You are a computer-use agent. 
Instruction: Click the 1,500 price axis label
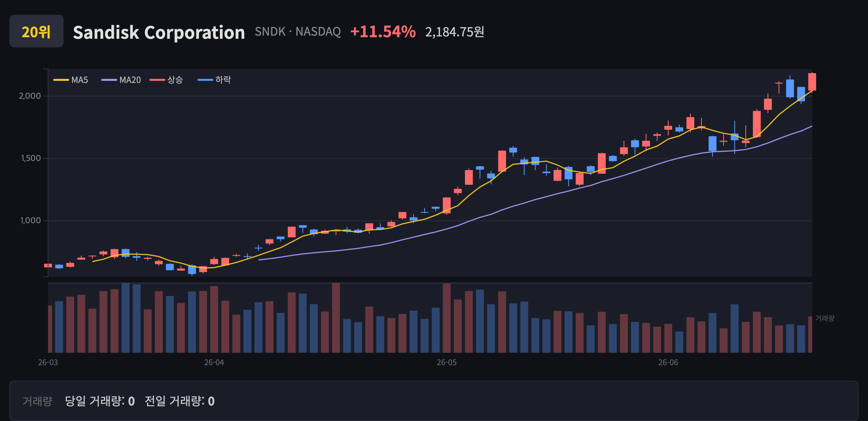31,158
